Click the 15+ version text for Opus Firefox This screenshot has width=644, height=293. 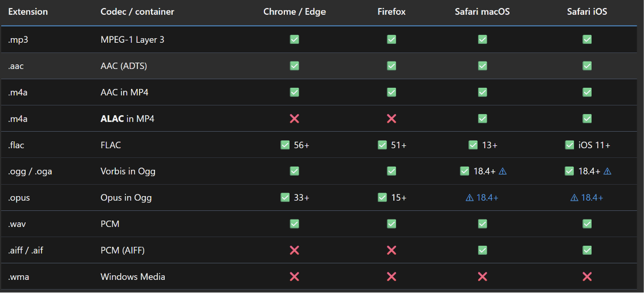point(399,198)
